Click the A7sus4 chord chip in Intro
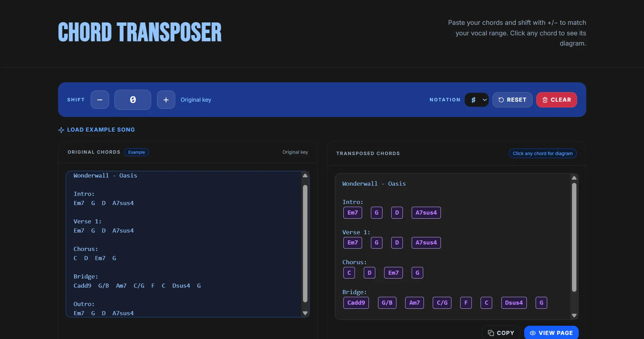Screen dimensions: 644x339 [x=426, y=213]
